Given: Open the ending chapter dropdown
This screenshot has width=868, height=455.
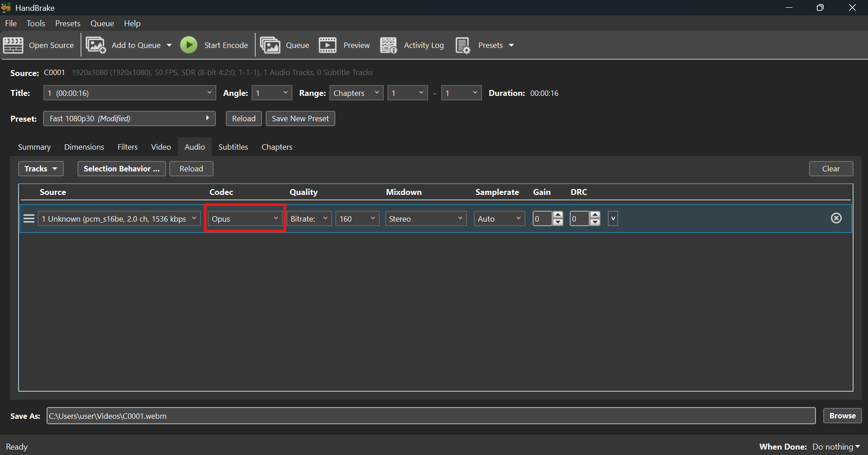Looking at the screenshot, I should coord(461,93).
